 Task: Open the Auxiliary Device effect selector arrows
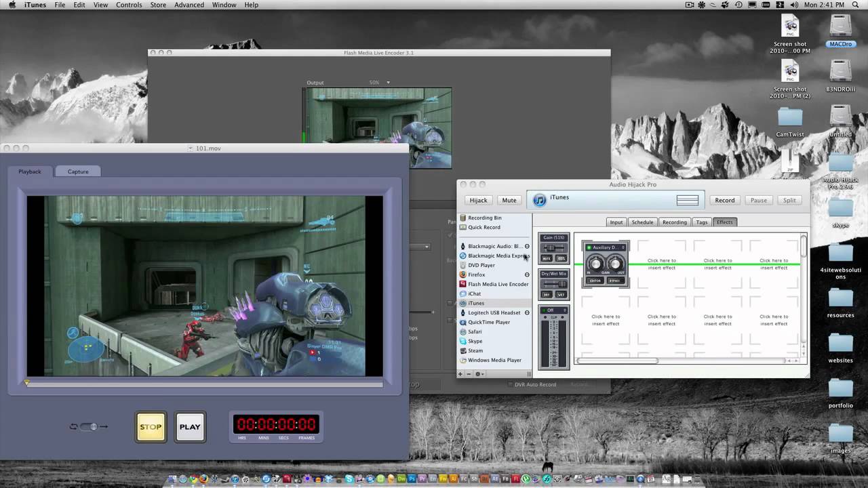[623, 247]
